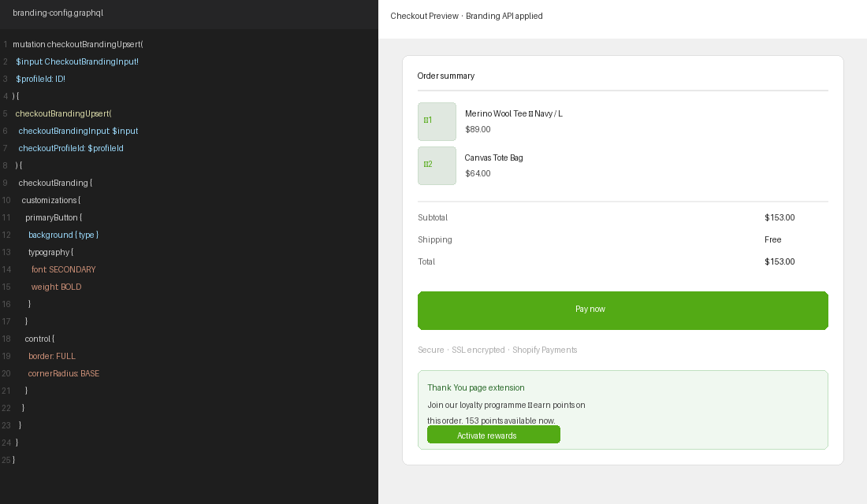The image size is (867, 504).
Task: Click the border: FULL code line
Action: 52,357
